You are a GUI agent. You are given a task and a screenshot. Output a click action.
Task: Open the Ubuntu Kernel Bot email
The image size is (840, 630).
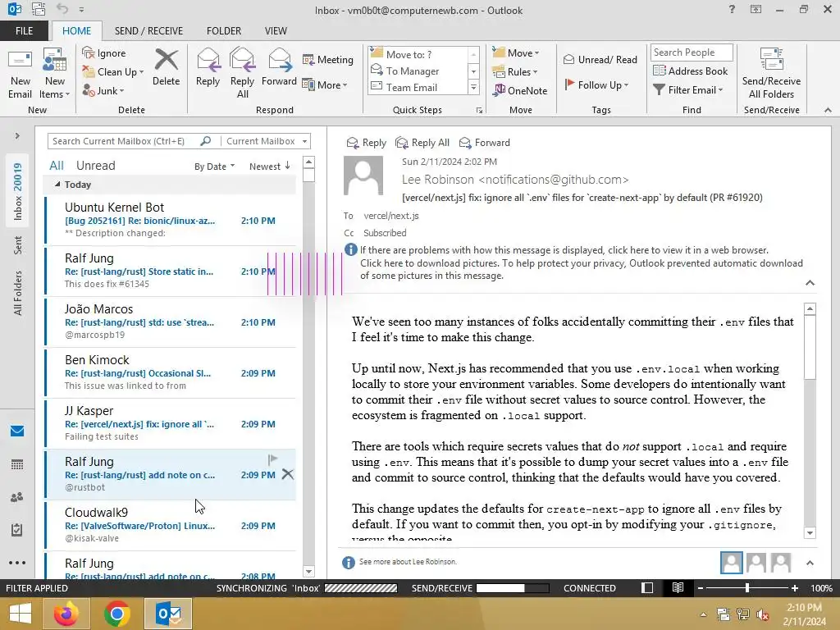click(171, 220)
